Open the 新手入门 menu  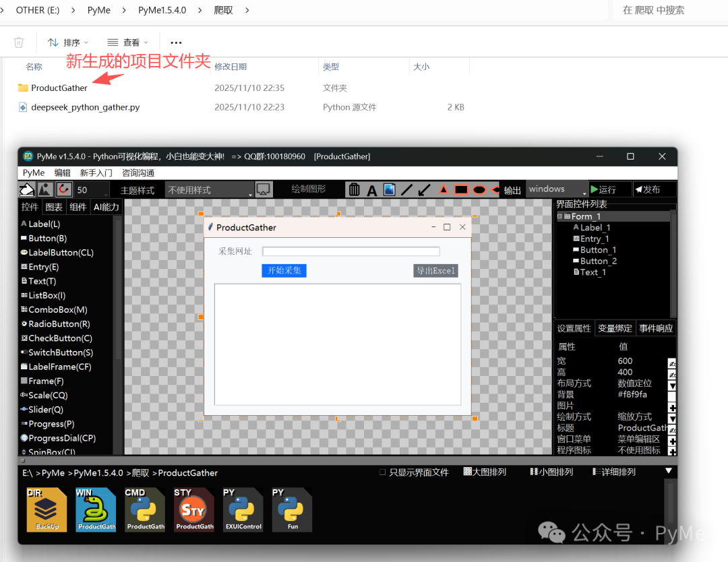[95, 173]
